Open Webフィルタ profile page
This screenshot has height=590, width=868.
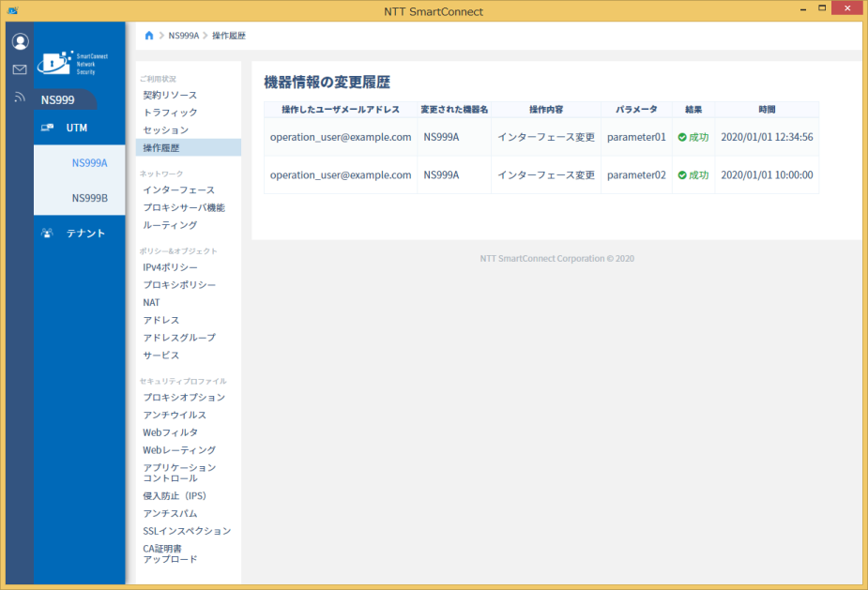170,432
